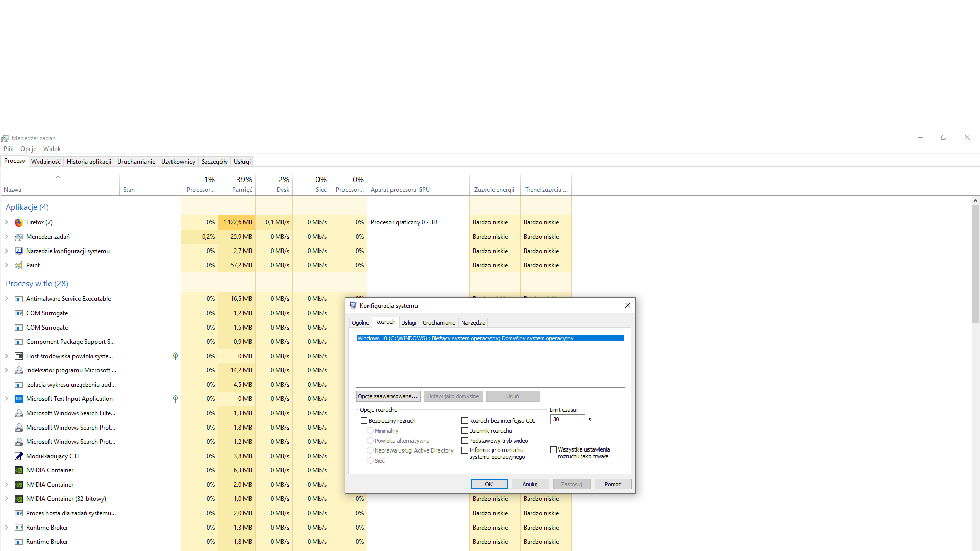The width and height of the screenshot is (980, 551).
Task: Click suspended leaf icon beside Text Input Application
Action: [175, 399]
